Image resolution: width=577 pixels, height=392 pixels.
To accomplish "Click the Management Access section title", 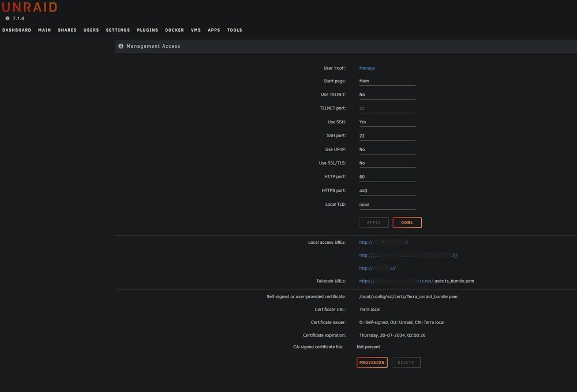I will (153, 46).
